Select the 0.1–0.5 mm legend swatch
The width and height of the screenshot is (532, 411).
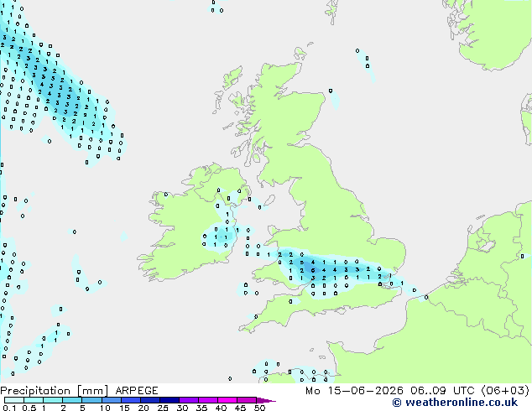click(14, 400)
